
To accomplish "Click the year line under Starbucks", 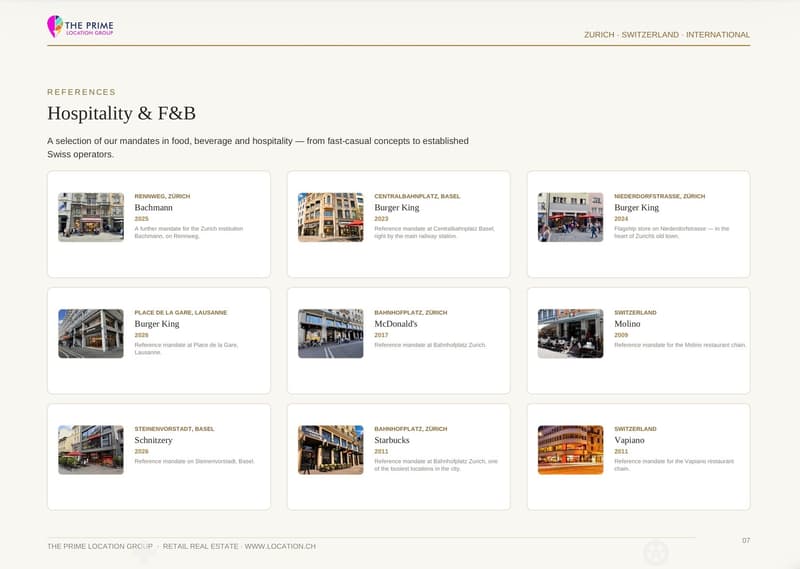I will tap(381, 451).
